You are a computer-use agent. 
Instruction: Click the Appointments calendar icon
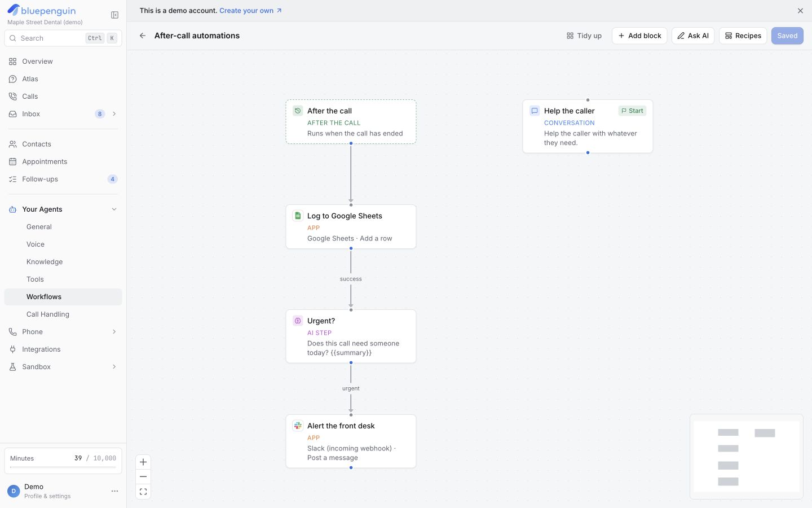tap(12, 162)
